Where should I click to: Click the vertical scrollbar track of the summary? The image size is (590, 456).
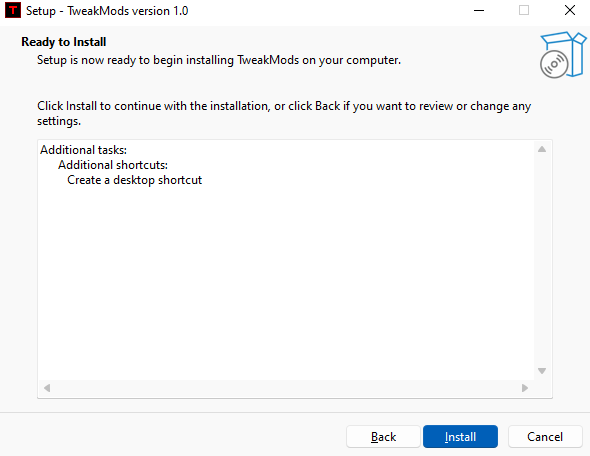pos(542,260)
